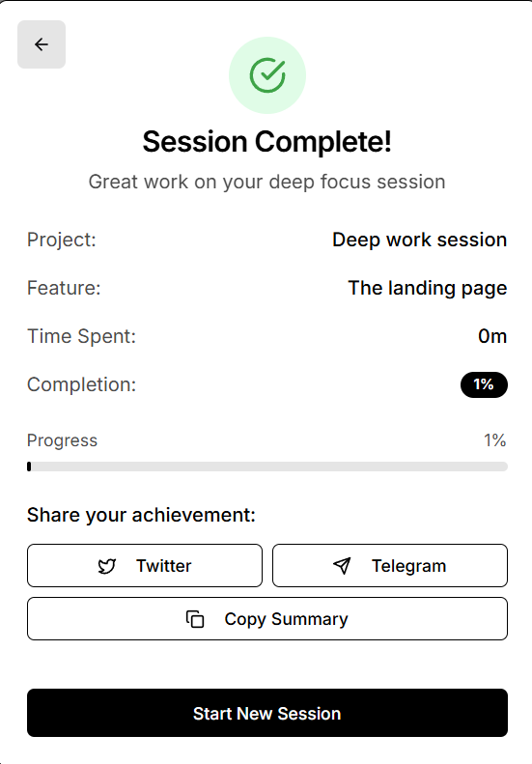The image size is (532, 764).
Task: Click The landing page feature value
Action: point(428,288)
